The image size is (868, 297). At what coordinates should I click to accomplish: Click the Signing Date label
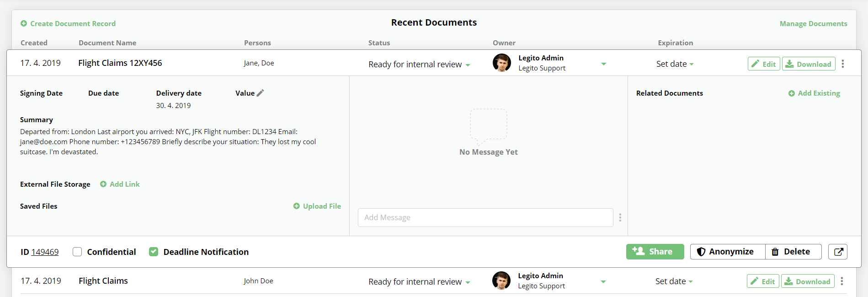[x=41, y=93]
